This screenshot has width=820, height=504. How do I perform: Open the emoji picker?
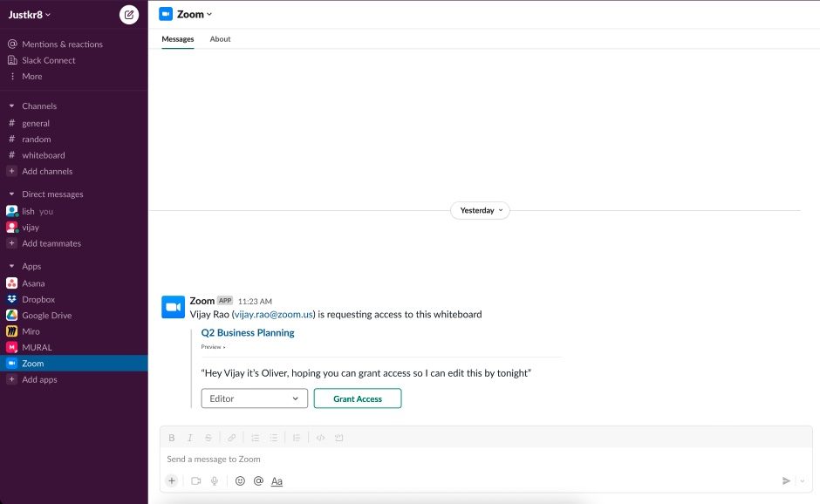240,481
